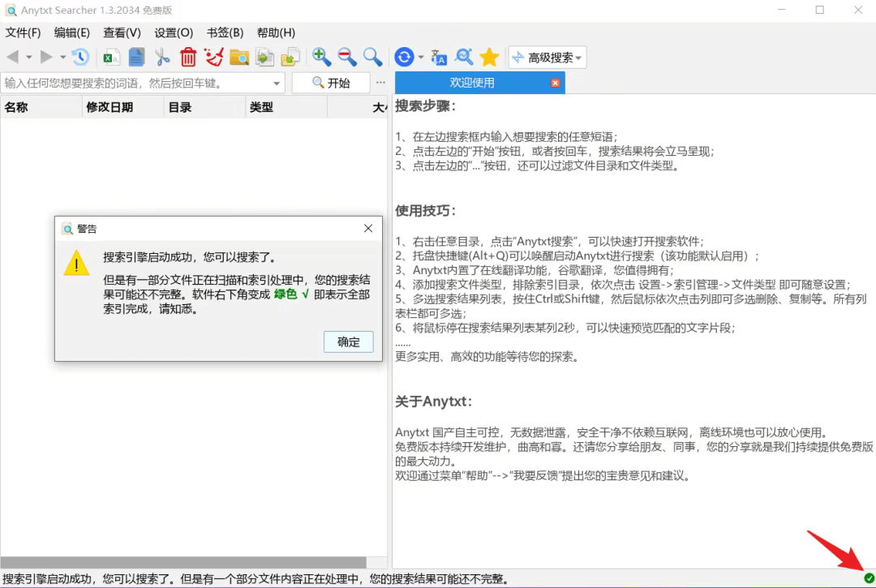Screen dimensions: 876x588
Task: Click the 开始 search button
Action: click(x=331, y=84)
